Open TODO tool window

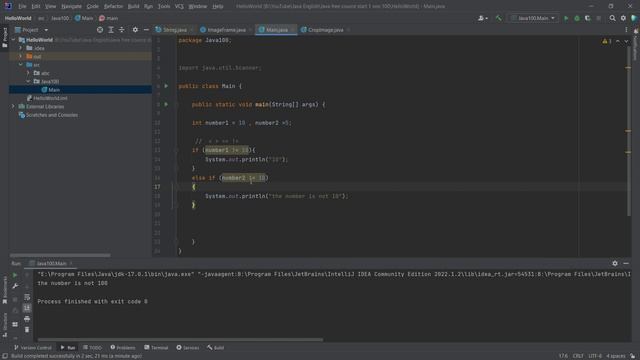click(92, 348)
